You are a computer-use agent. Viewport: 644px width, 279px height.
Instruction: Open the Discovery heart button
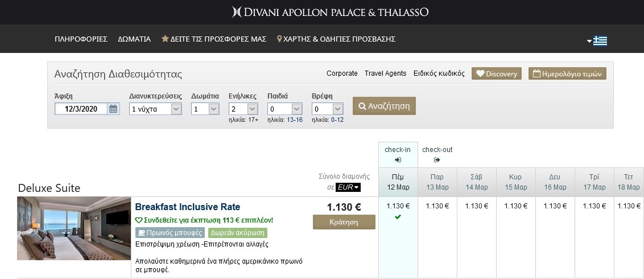[x=496, y=73]
